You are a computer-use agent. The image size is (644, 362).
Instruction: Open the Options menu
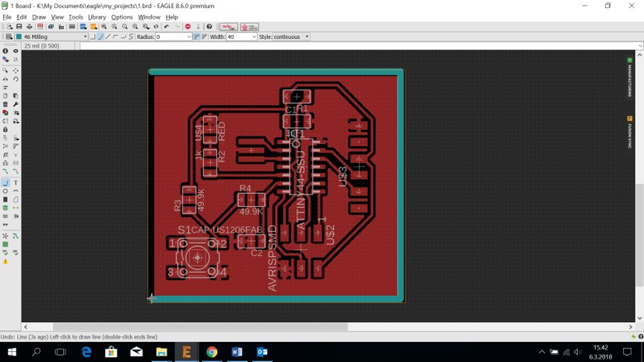pyautogui.click(x=121, y=17)
